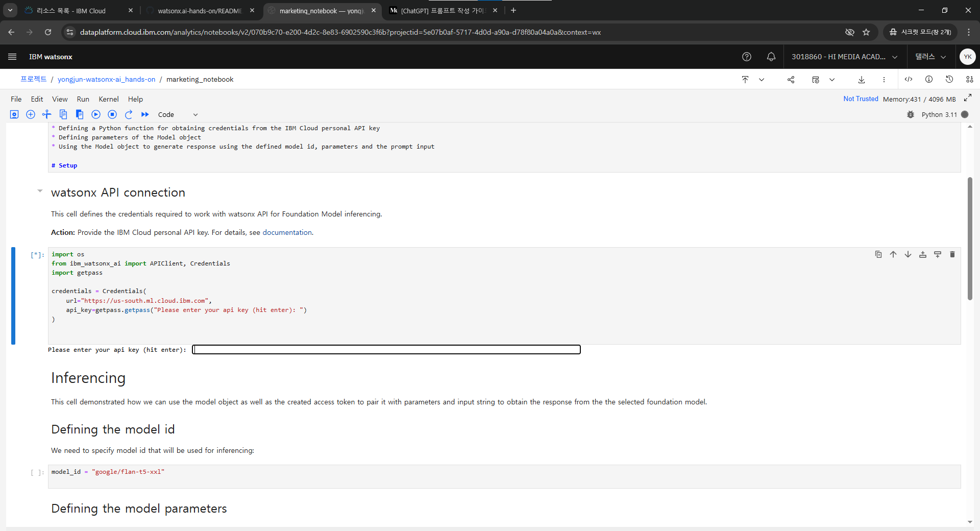Move the active cell up
This screenshot has height=531, width=980.
coord(893,254)
